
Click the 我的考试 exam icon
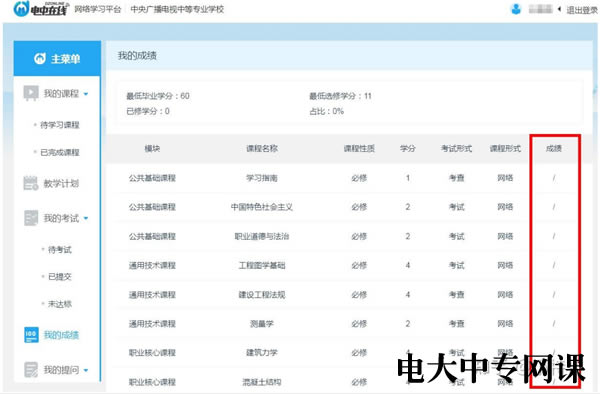31,218
